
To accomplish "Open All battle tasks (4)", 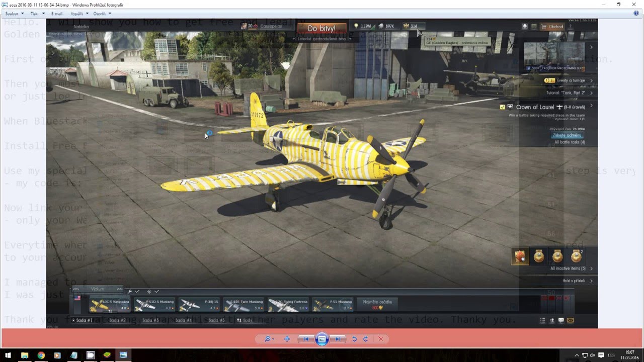I will pos(570,142).
